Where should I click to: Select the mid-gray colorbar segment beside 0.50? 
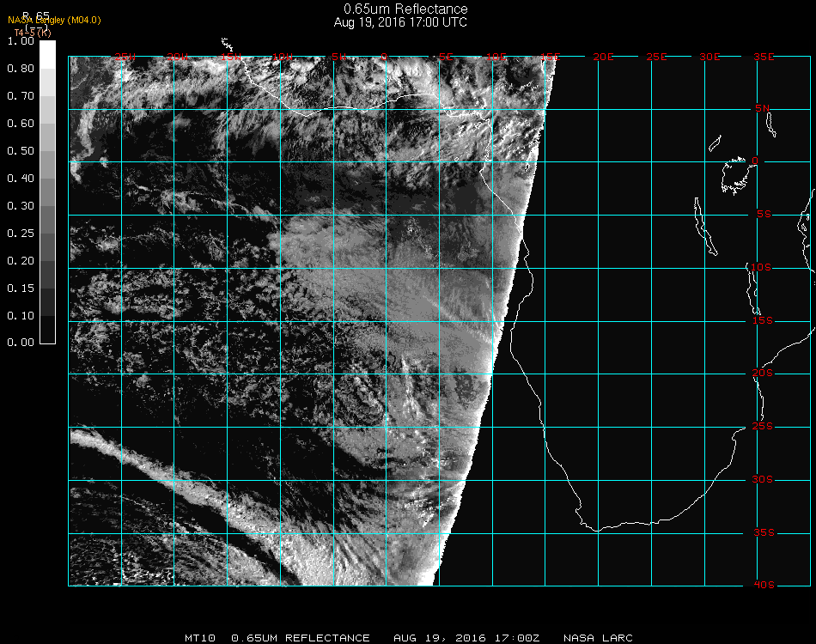click(x=47, y=165)
